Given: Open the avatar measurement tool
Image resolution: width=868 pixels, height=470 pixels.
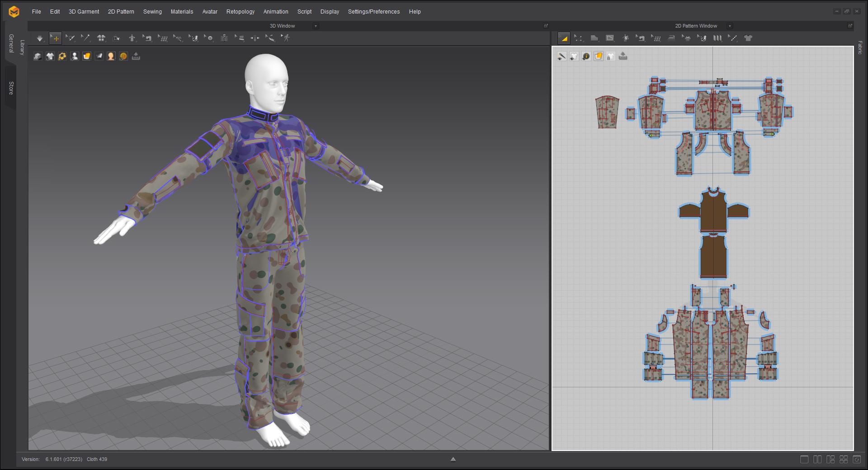Looking at the screenshot, I should point(132,38).
